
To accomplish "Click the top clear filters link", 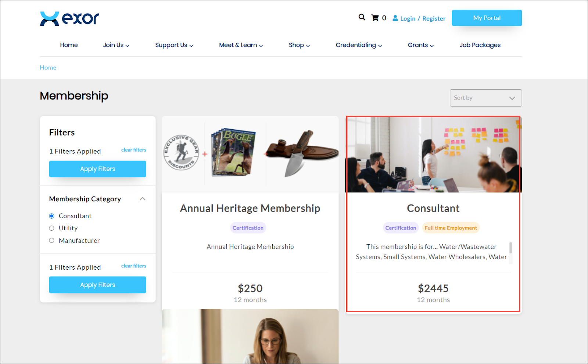I will pos(134,150).
